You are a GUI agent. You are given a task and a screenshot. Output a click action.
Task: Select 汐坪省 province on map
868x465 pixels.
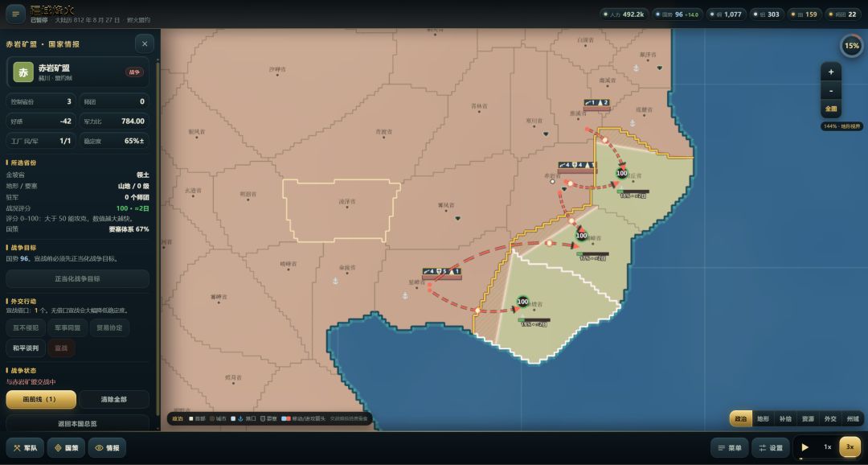277,70
